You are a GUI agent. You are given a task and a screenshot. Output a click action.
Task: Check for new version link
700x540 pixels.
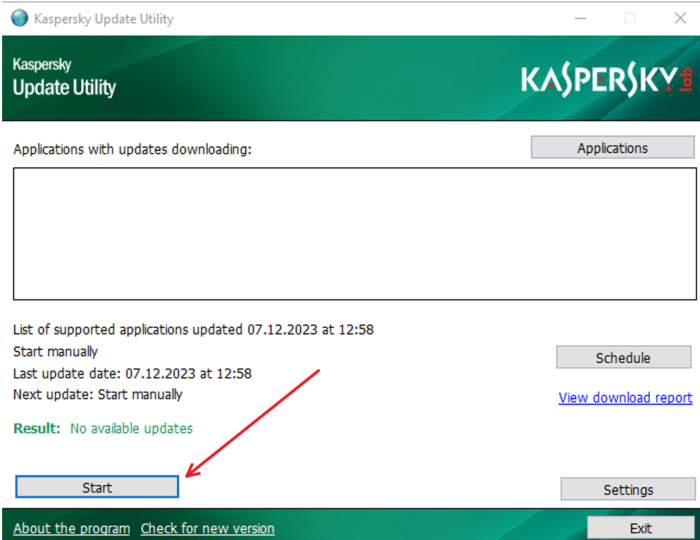coord(208,528)
